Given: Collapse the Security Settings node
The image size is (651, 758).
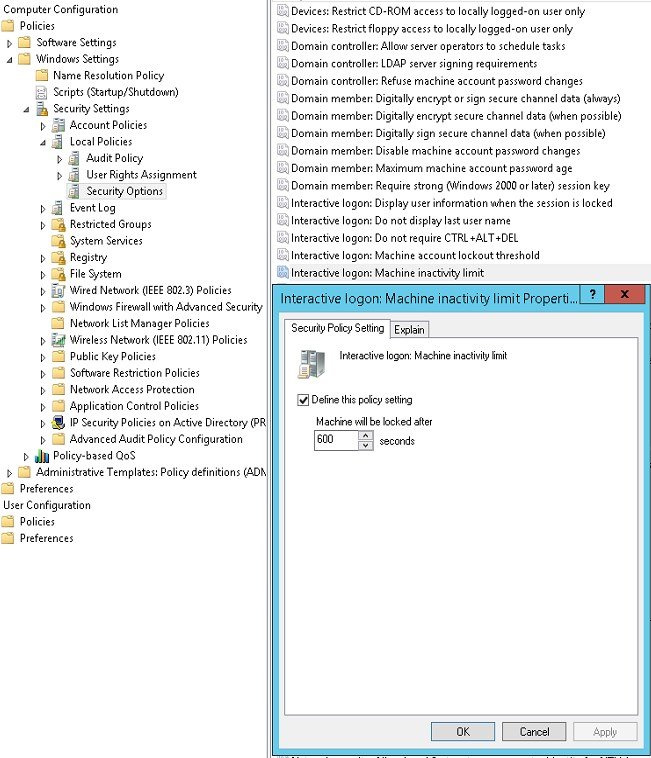Looking at the screenshot, I should click(x=26, y=110).
